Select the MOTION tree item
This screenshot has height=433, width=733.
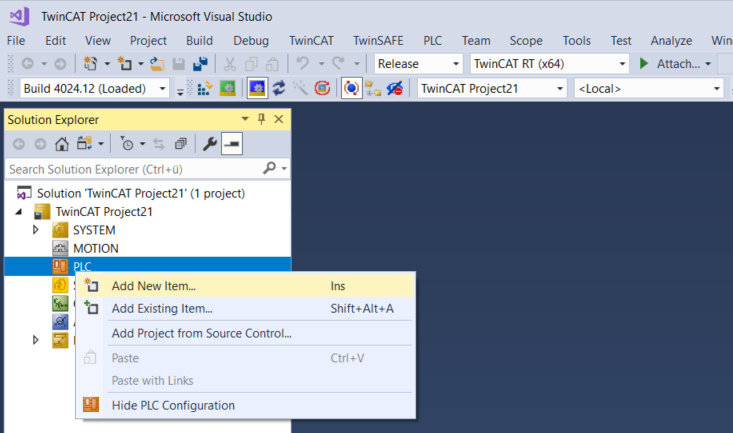click(x=95, y=248)
